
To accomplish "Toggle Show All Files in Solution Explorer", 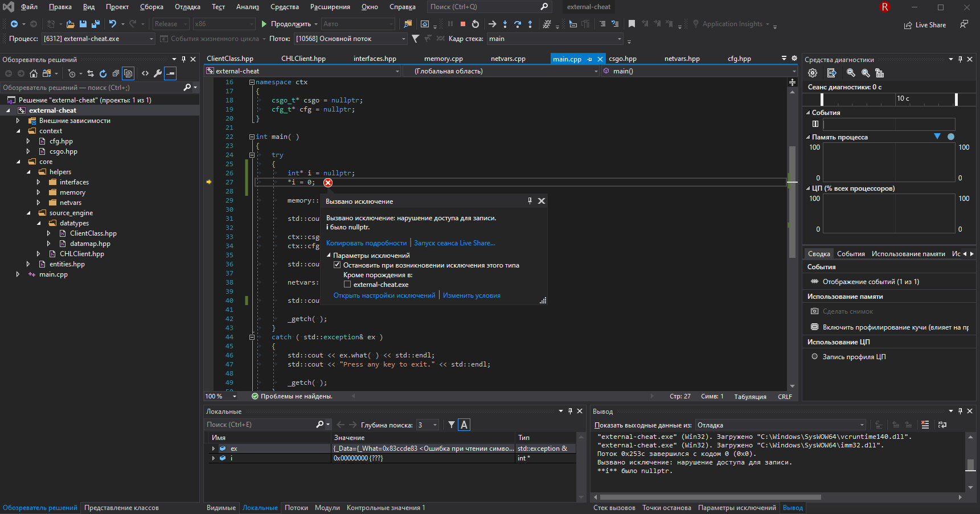I will tap(128, 73).
